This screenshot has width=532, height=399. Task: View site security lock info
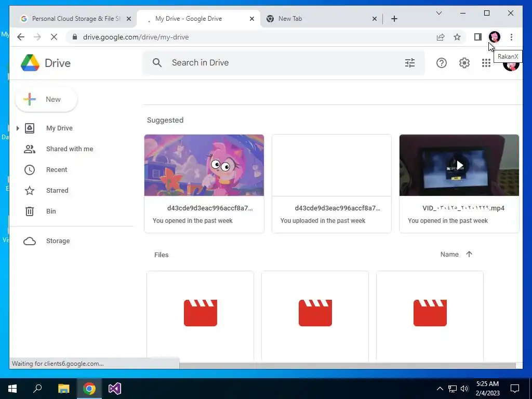(75, 37)
